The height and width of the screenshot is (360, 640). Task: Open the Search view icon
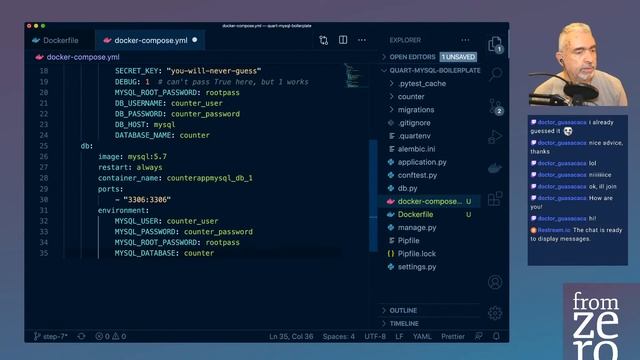(495, 74)
